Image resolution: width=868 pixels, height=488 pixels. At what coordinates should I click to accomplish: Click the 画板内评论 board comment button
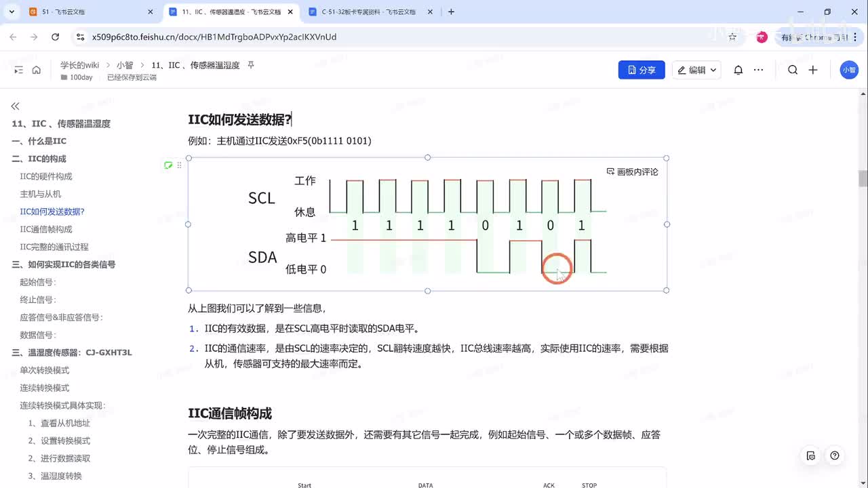[633, 171]
